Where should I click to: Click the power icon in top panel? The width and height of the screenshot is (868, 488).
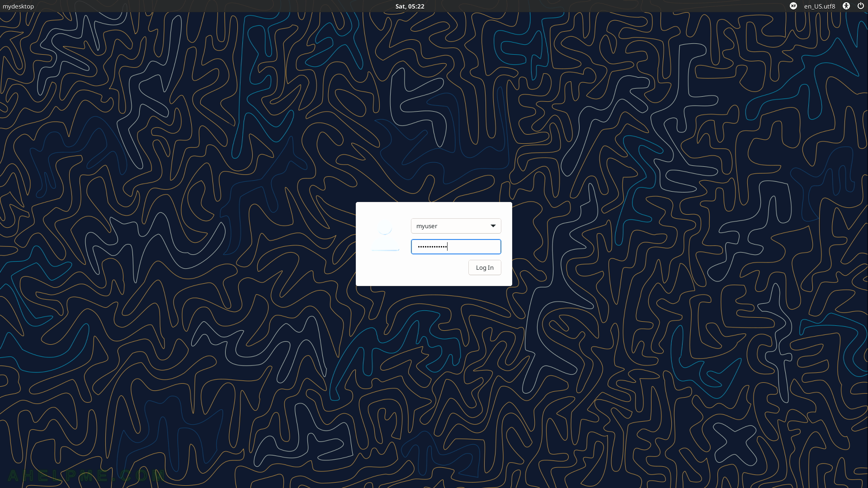pos(861,6)
